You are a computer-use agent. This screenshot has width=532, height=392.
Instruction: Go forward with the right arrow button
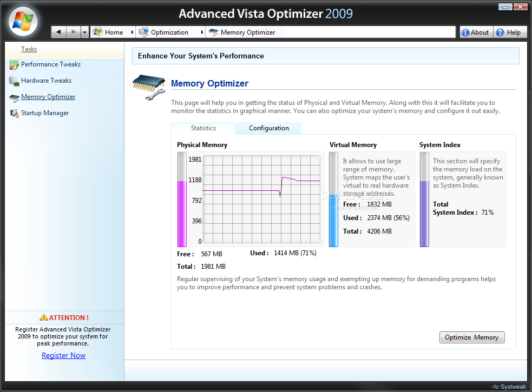click(x=73, y=32)
